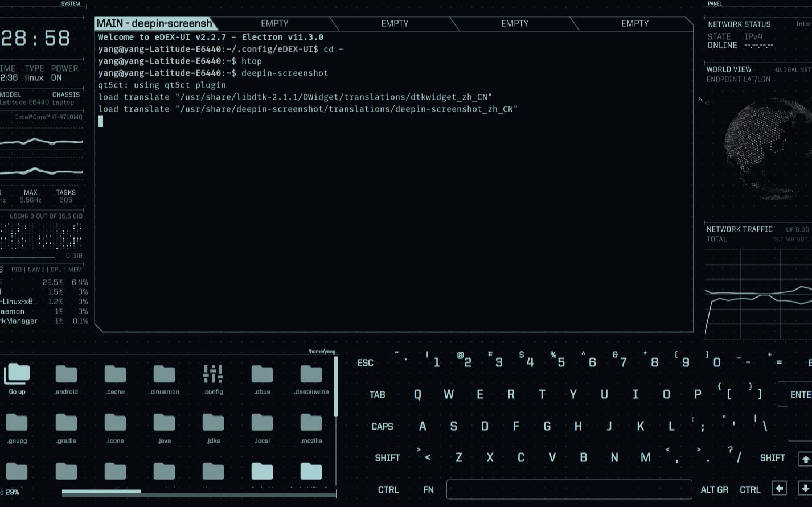Open the .config settings folder icon
This screenshot has height=507, width=812.
[213, 379]
